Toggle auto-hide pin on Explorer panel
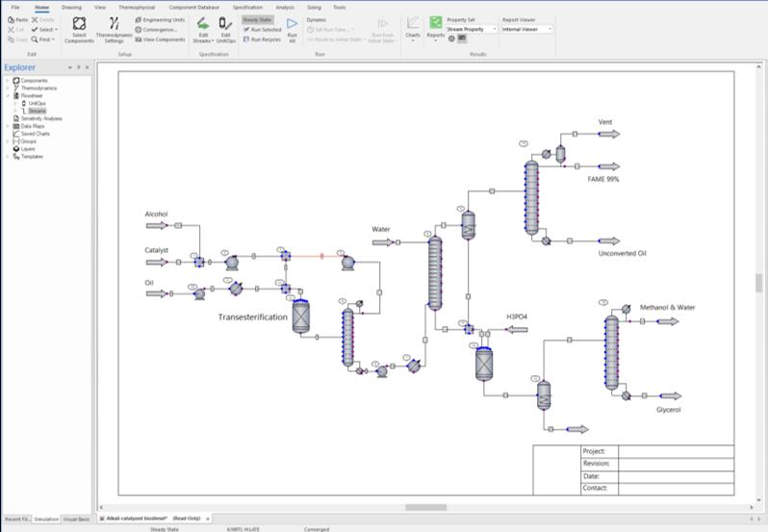This screenshot has width=768, height=532. (x=79, y=67)
